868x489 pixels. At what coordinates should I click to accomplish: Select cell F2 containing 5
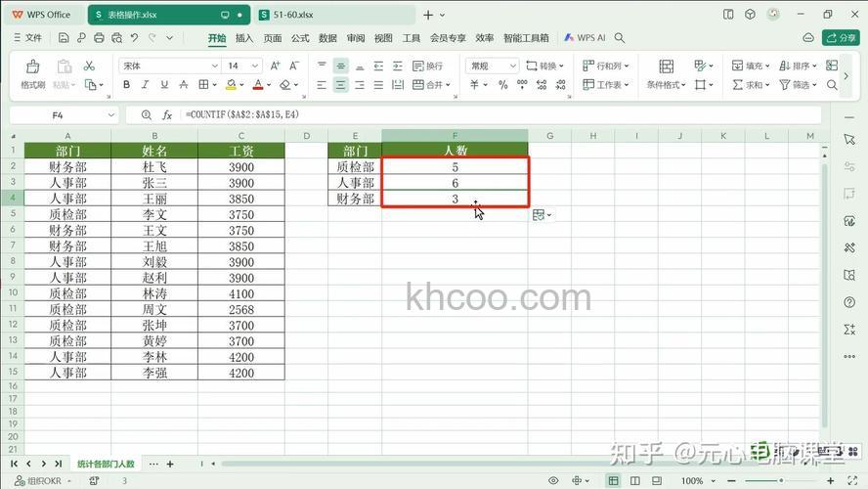coord(456,167)
